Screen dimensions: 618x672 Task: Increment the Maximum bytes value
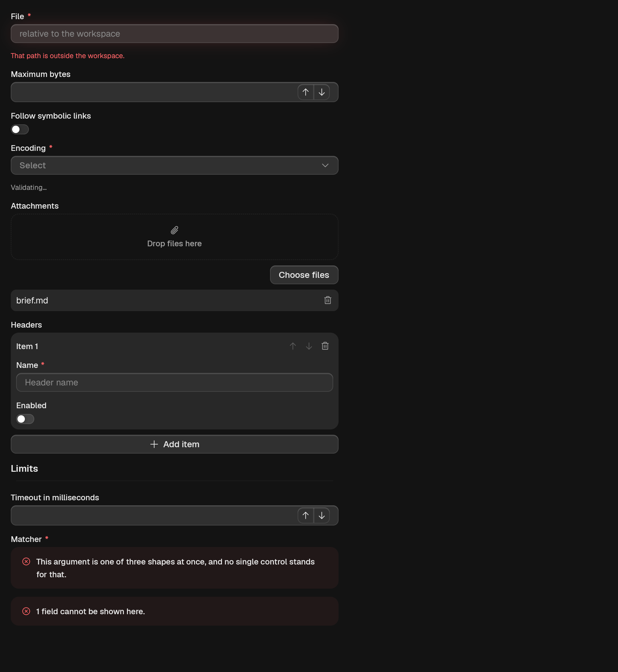306,92
